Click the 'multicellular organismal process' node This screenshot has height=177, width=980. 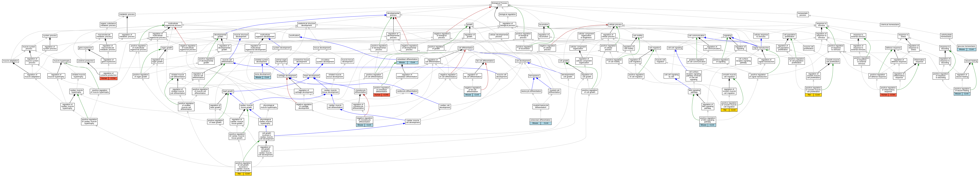[x=173, y=25]
